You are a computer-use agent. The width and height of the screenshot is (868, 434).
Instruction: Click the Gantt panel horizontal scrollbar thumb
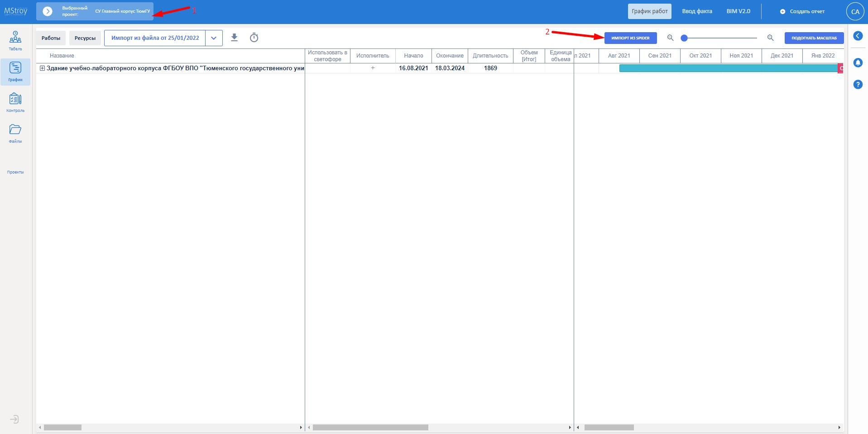tap(609, 427)
